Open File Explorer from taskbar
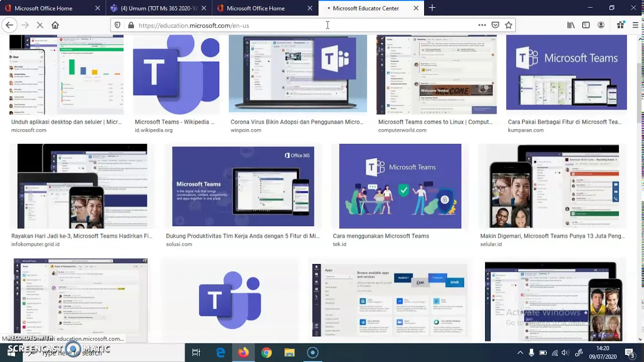Screen dimensions: 644x362 pos(289,352)
